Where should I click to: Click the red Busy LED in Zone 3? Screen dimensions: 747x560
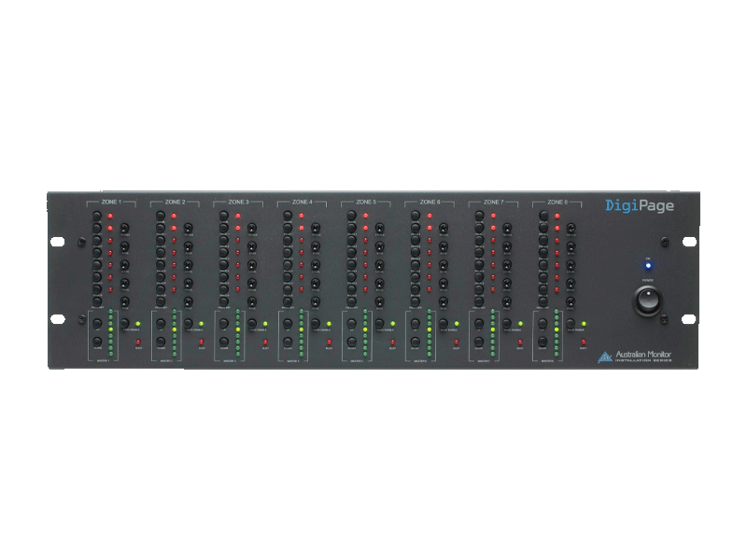tap(265, 343)
